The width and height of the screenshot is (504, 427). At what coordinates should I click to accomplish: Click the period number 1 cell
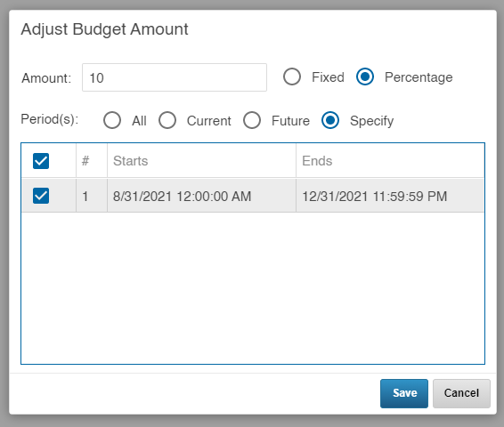coord(92,196)
